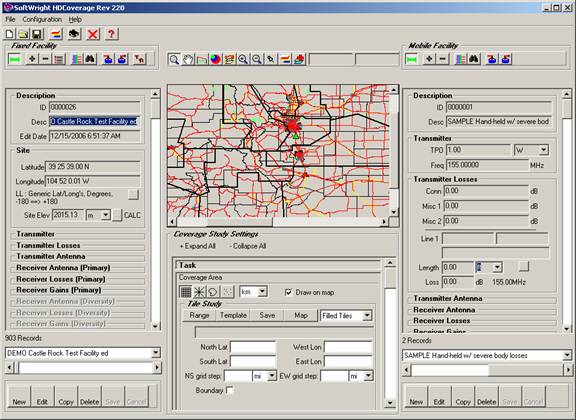Click the Range tab in Tile Study
This screenshot has height=420, width=576.
tap(199, 315)
